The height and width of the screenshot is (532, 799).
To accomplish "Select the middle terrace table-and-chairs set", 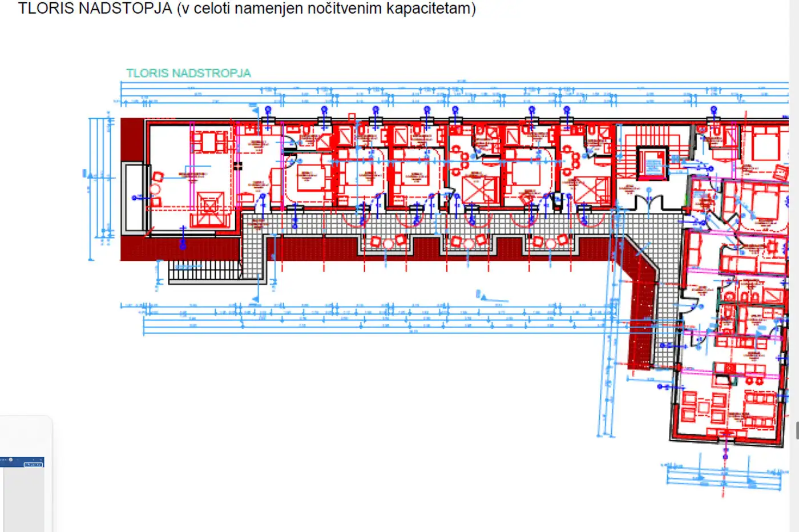I will [469, 243].
